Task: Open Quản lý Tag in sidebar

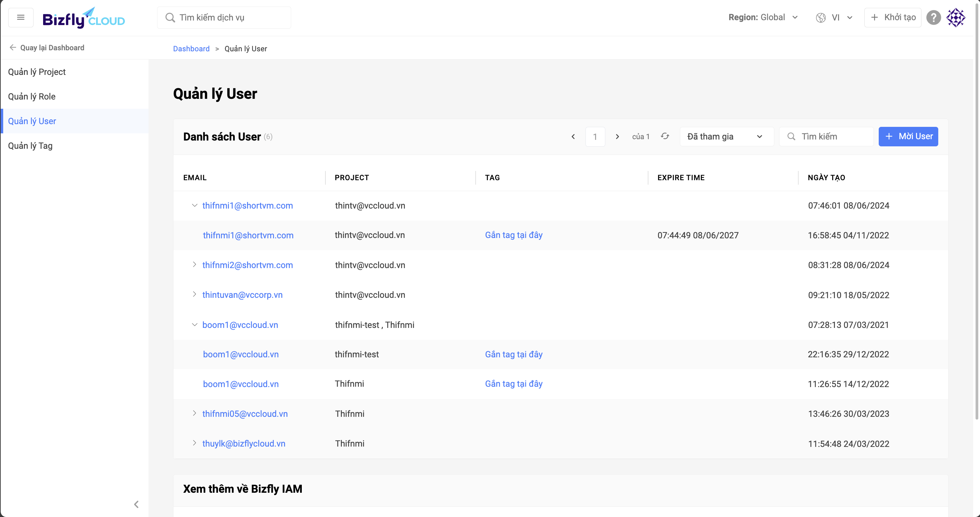Action: coord(30,146)
